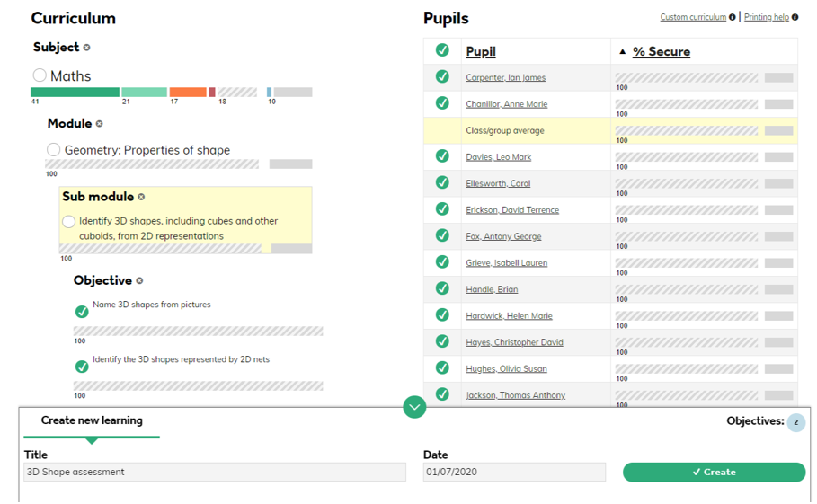This screenshot has height=504, width=817.
Task: Click the green Create button
Action: coord(714,472)
